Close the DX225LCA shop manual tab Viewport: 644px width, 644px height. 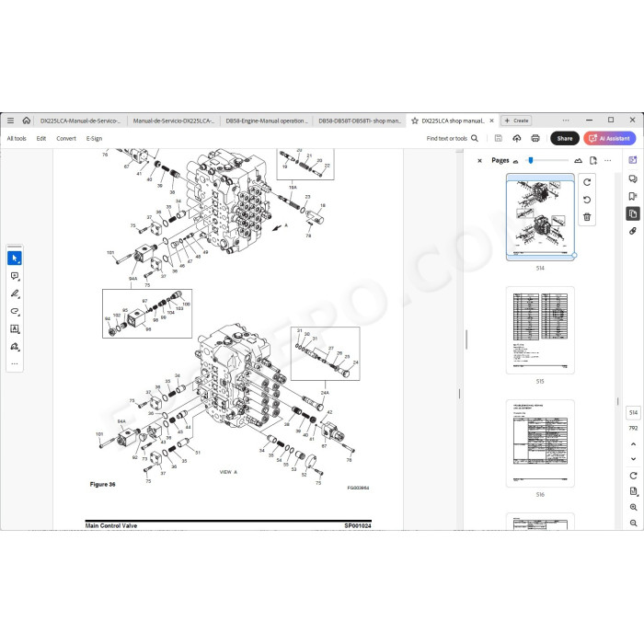(491, 121)
